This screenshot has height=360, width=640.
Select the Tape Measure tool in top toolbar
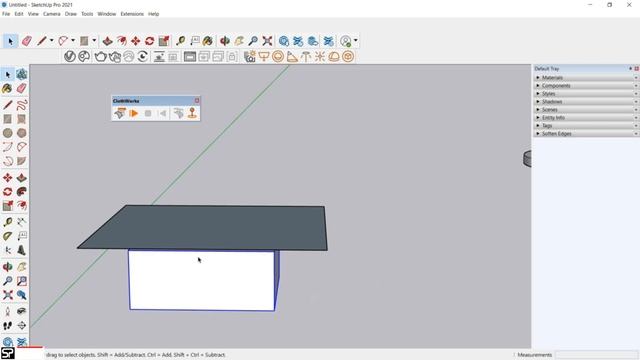[x=180, y=41]
